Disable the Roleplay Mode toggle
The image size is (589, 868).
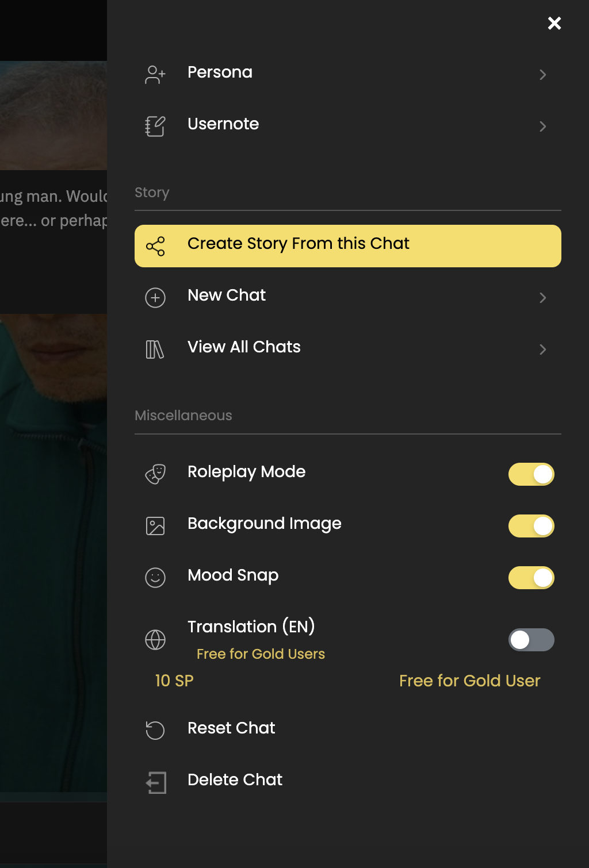[x=531, y=474]
